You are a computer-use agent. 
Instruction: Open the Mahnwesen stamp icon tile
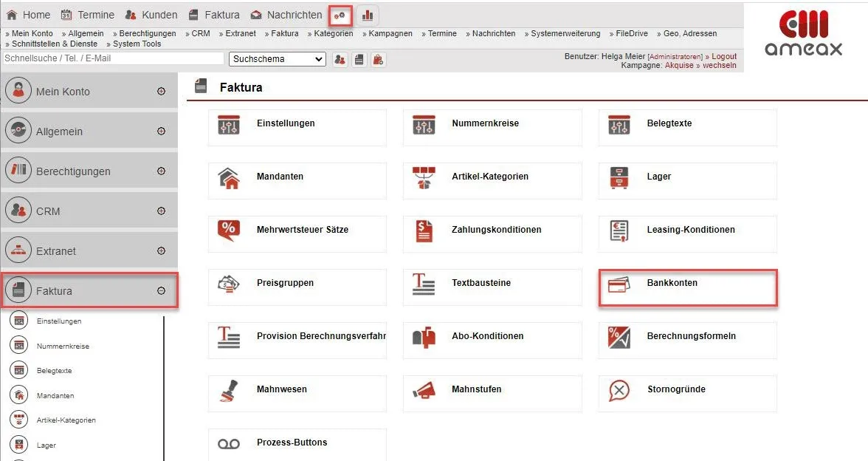pos(229,391)
